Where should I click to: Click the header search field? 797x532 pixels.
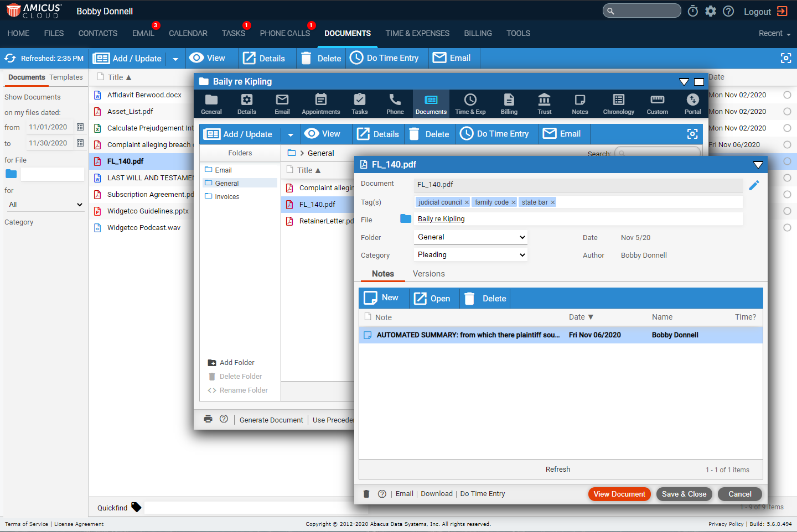pyautogui.click(x=642, y=11)
